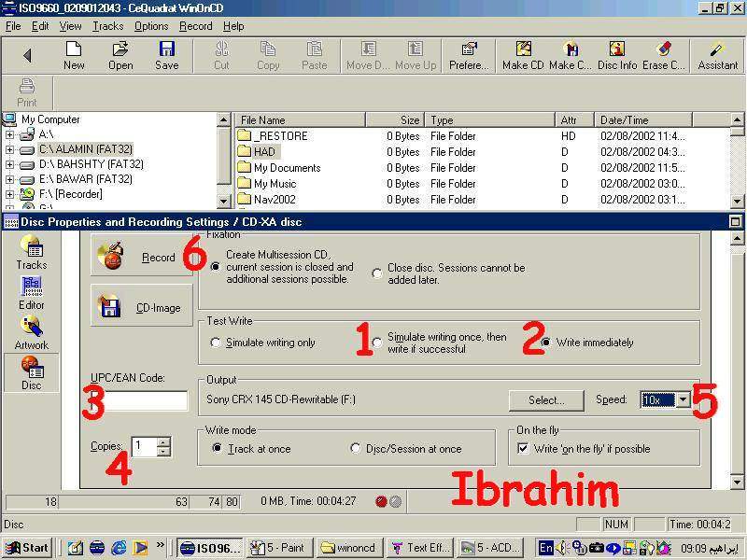This screenshot has width=747, height=560.
Task: Open the File menu
Action: [13, 26]
